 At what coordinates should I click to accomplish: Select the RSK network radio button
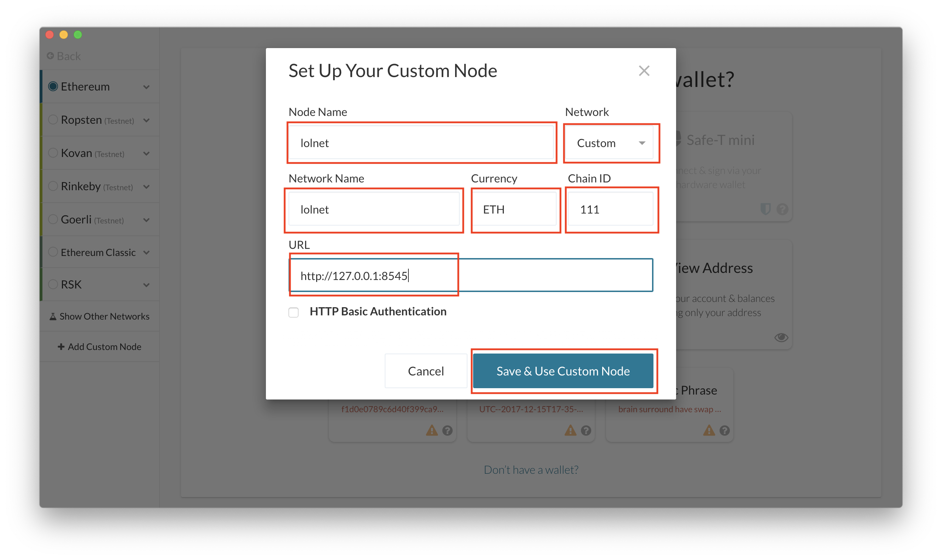53,284
